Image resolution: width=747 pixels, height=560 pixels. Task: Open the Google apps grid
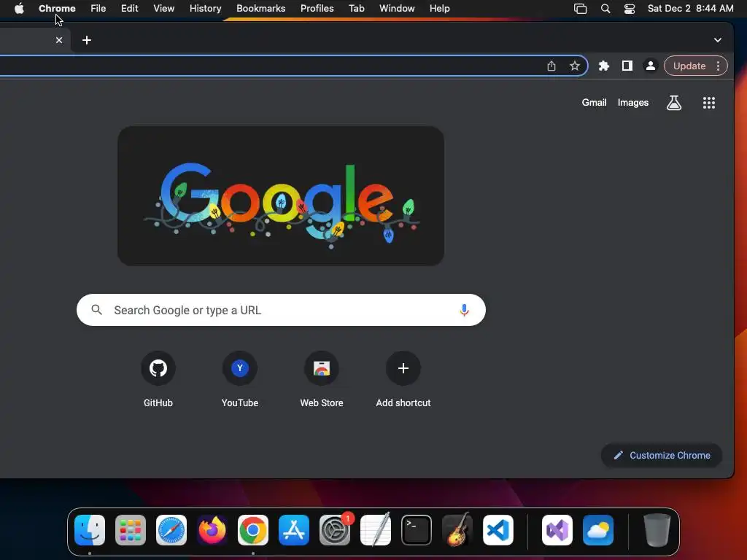click(x=709, y=102)
